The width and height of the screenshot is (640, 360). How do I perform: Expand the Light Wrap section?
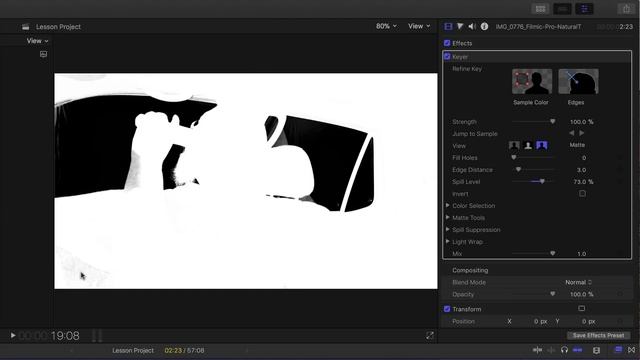pos(448,241)
